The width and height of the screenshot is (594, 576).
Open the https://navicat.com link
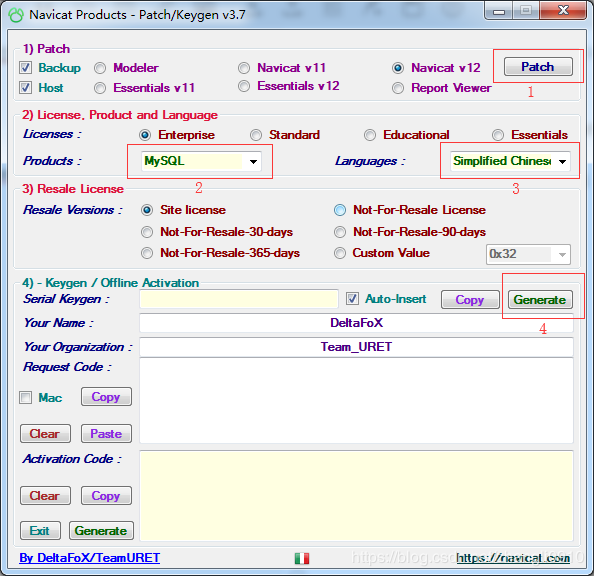pyautogui.click(x=513, y=558)
